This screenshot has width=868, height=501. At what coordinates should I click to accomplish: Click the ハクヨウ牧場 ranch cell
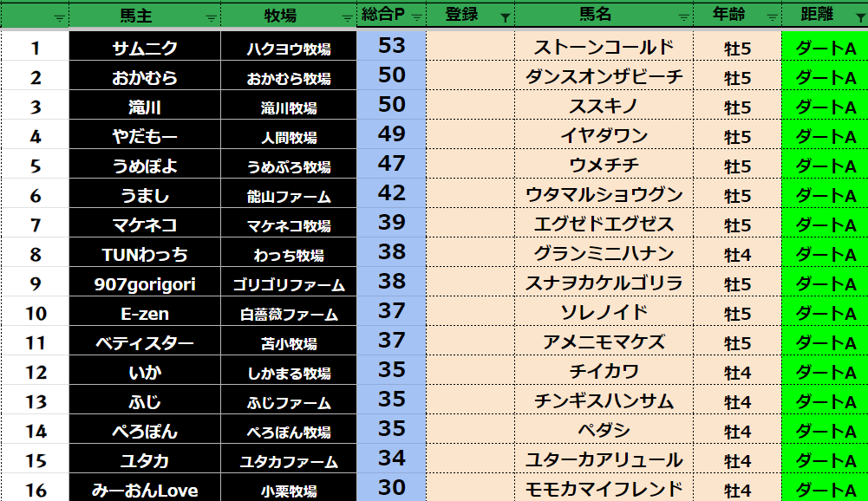pyautogui.click(x=289, y=49)
